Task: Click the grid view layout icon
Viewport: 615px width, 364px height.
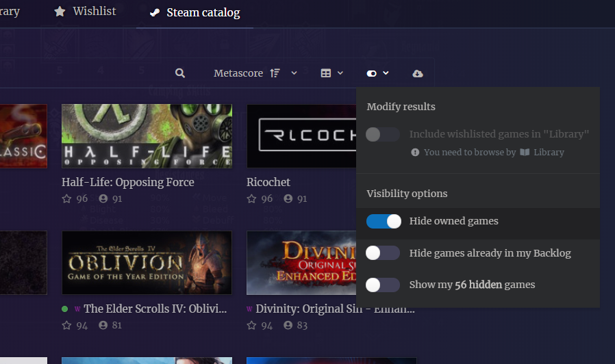Action: coord(326,73)
